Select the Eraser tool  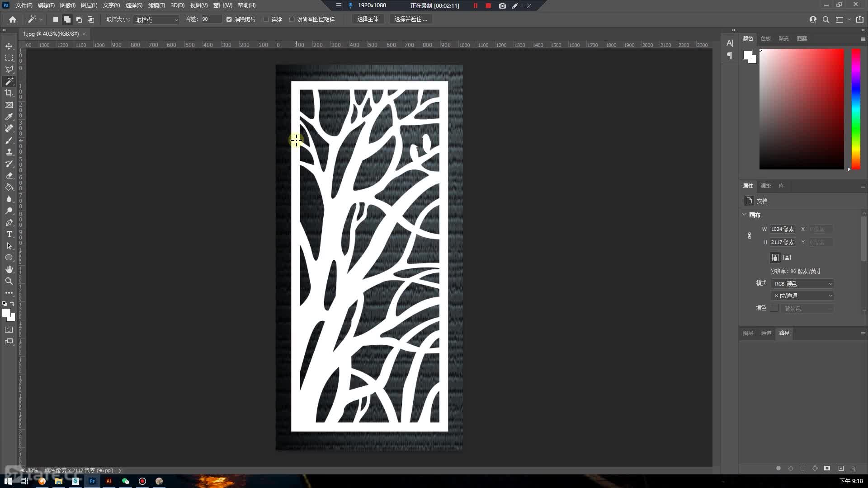pos(9,175)
